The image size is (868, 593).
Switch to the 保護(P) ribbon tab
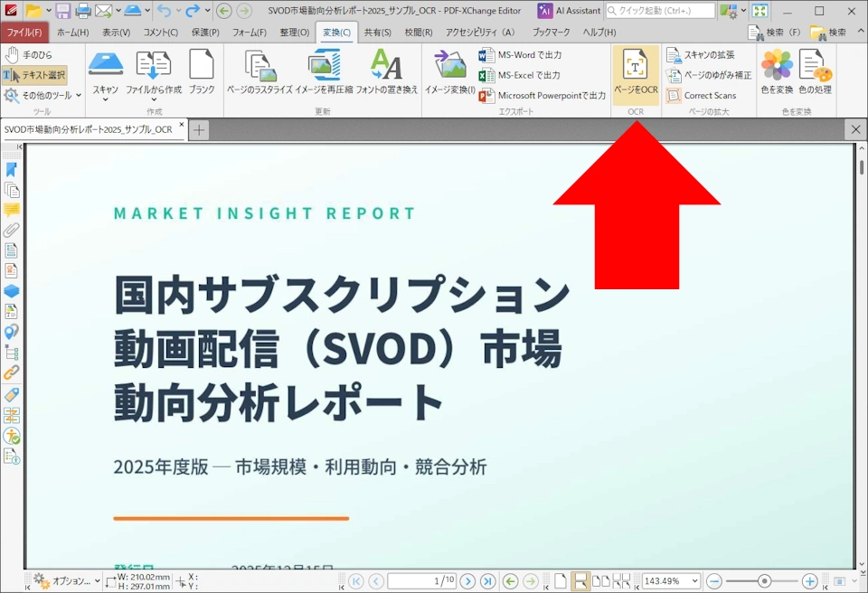205,33
